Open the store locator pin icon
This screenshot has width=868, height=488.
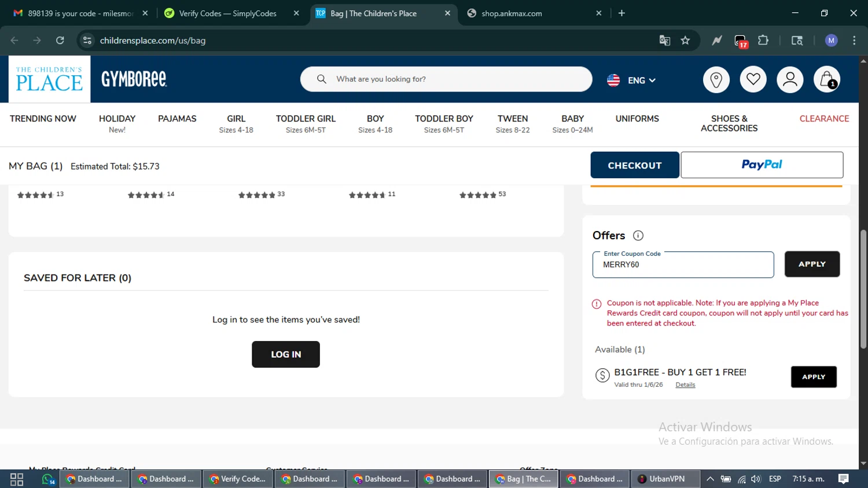pos(716,80)
